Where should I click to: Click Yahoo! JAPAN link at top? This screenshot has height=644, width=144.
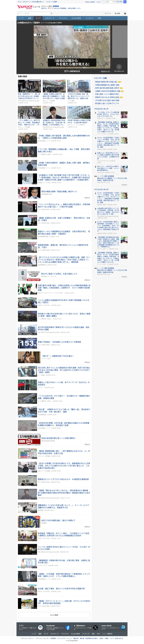pyautogui.click(x=90, y=2)
